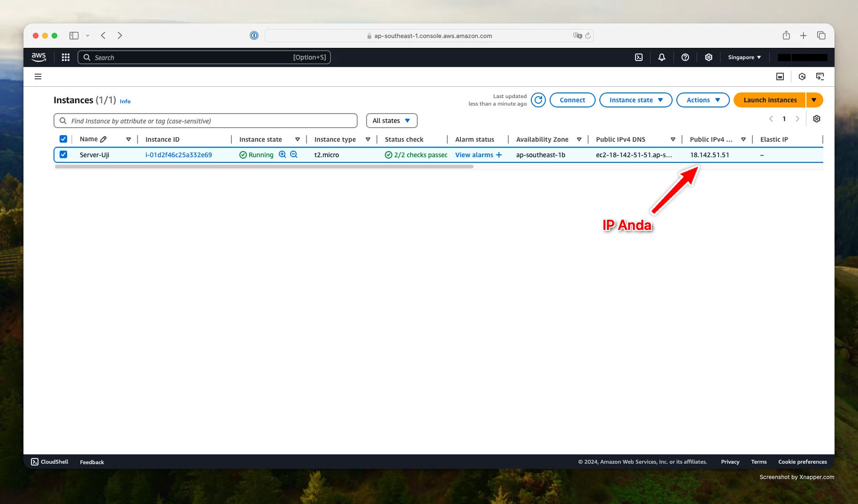Reload the page from address bar
This screenshot has width=858, height=504.
pos(588,36)
